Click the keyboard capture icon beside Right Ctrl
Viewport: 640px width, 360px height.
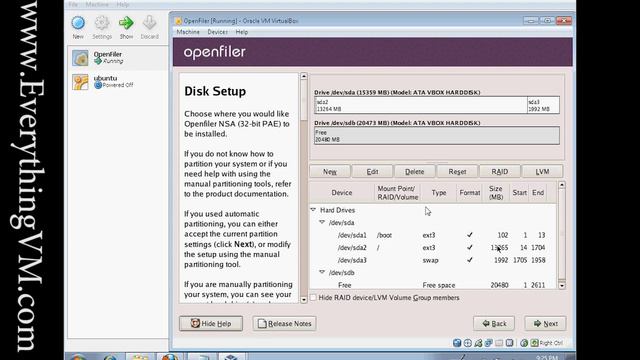534,343
